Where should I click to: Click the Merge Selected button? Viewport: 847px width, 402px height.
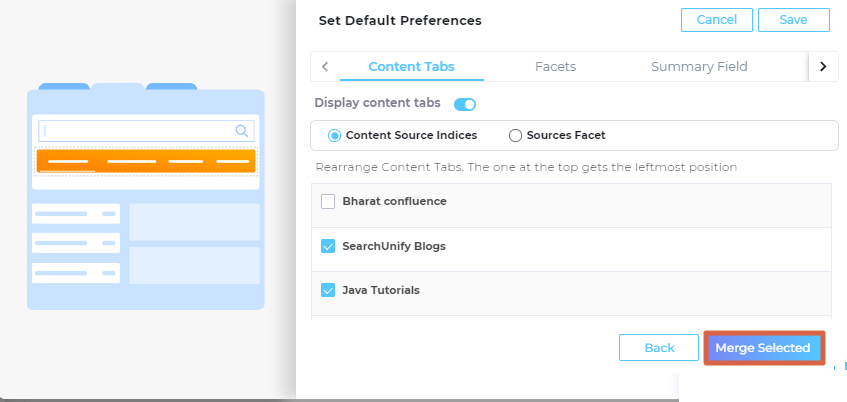(763, 348)
